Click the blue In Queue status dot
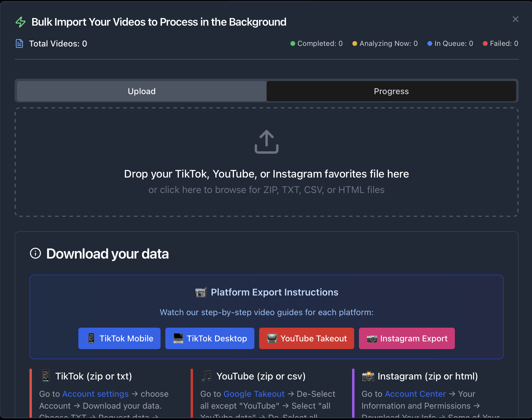Viewport: 532px width, 420px height. coord(430,43)
